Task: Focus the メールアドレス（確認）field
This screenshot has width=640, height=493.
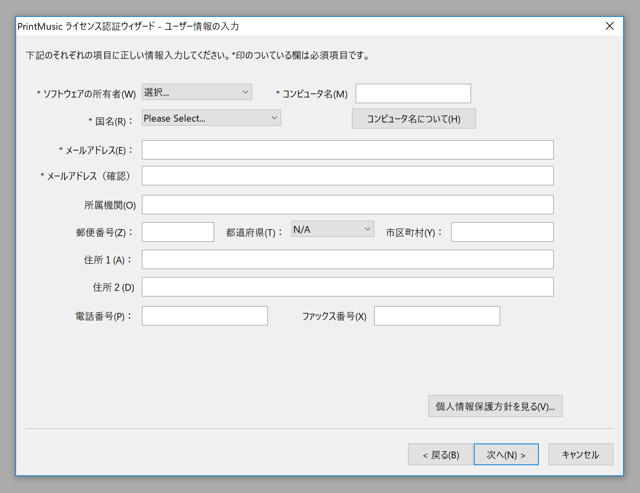Action: 347,176
